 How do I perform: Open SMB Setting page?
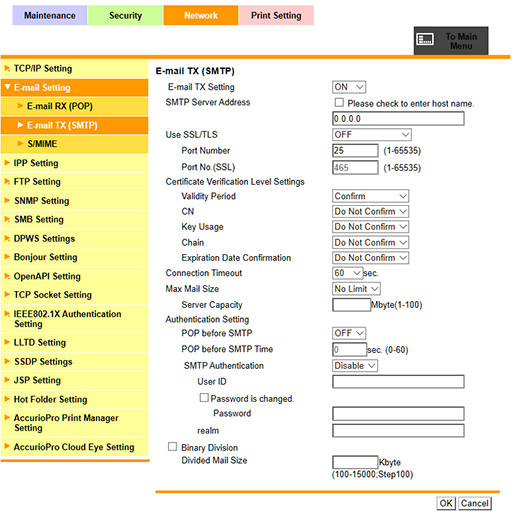74,220
